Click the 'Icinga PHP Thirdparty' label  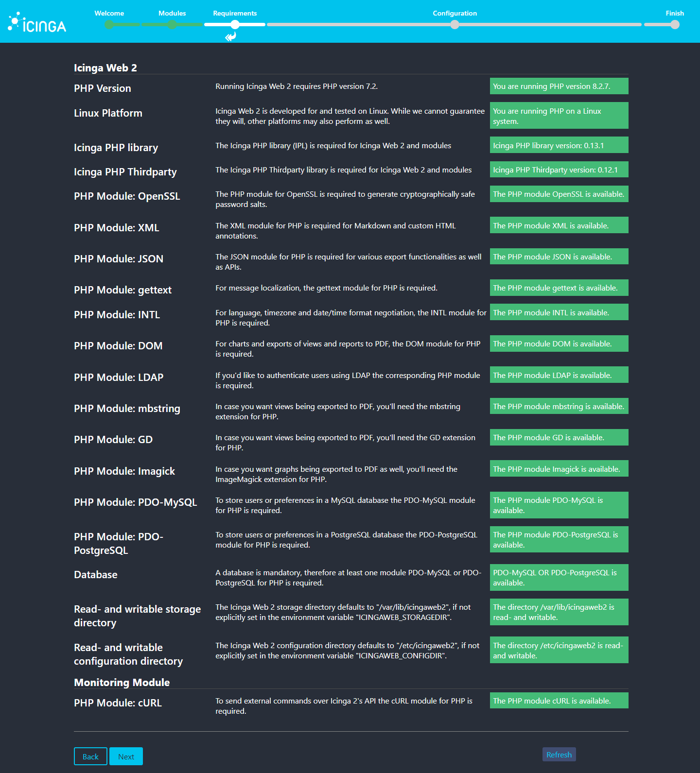pyautogui.click(x=125, y=172)
